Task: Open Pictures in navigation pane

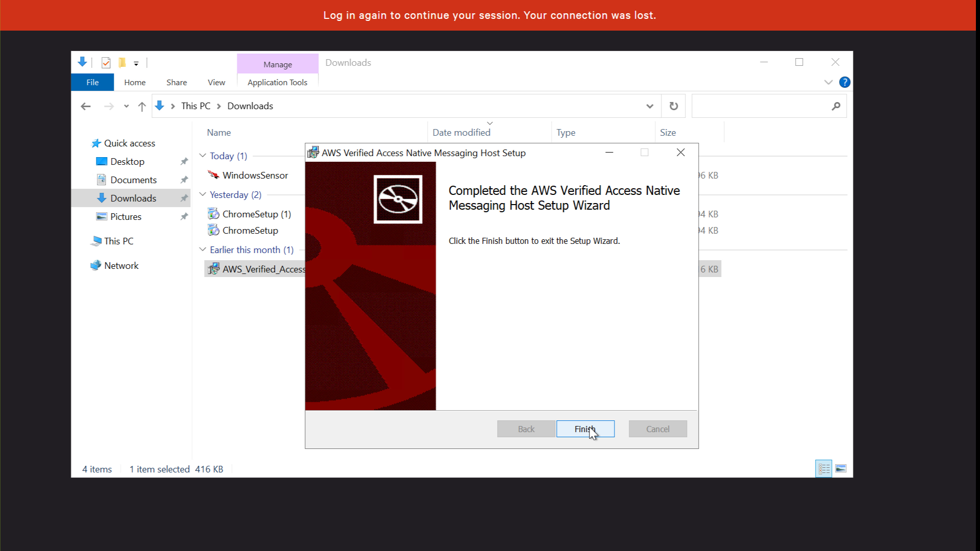Action: 126,217
